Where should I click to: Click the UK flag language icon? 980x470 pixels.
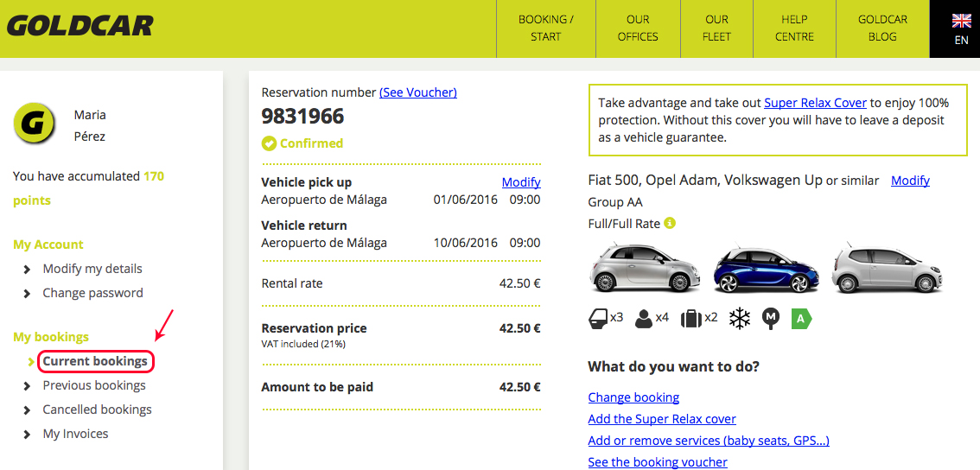961,21
